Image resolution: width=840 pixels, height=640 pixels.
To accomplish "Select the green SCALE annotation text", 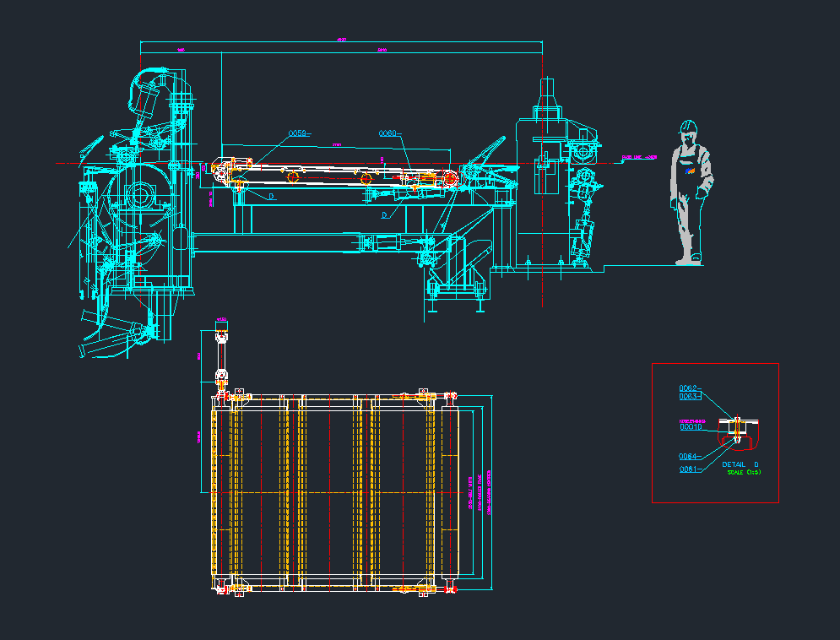I will [745, 473].
